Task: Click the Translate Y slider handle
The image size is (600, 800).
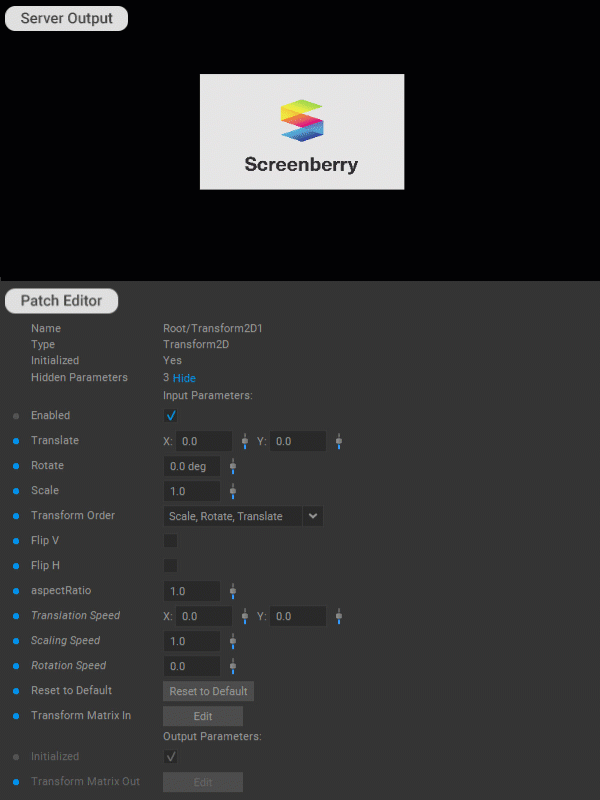Action: click(x=339, y=441)
